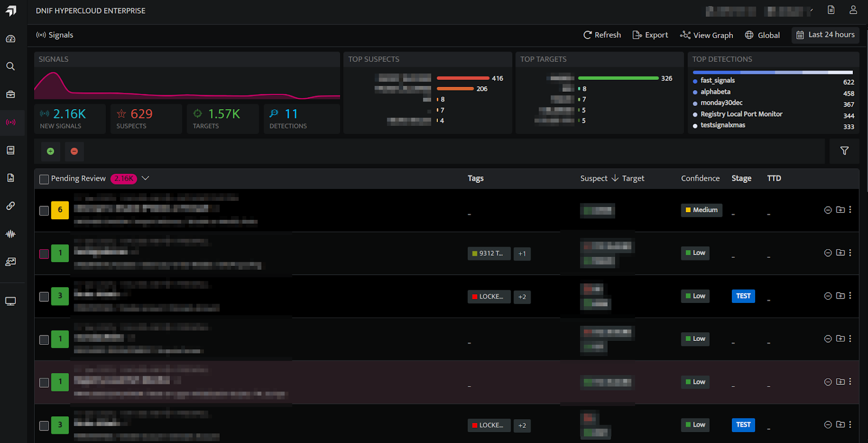Viewport: 868px width, 443px height.
Task: Open the briefcase icon in the sidebar
Action: 10,94
